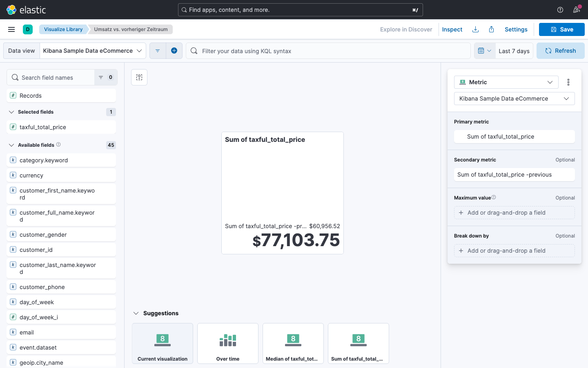The width and height of the screenshot is (588, 368).
Task: Click the download as CSV icon
Action: pos(475,29)
